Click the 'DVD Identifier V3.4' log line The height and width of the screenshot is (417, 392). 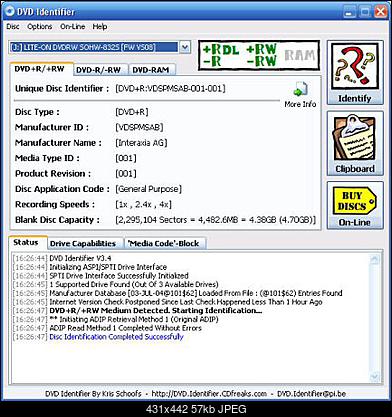click(x=80, y=258)
